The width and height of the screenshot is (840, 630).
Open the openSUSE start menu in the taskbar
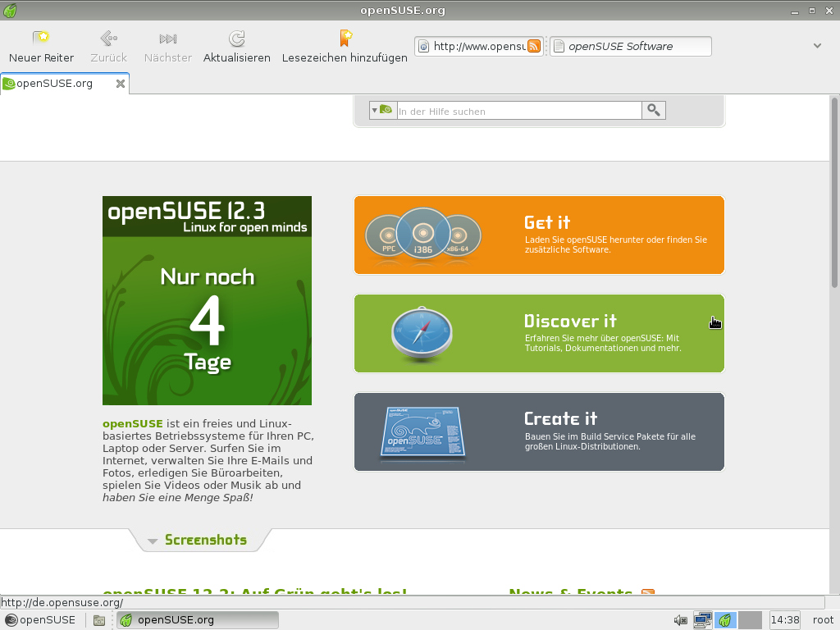(41, 620)
